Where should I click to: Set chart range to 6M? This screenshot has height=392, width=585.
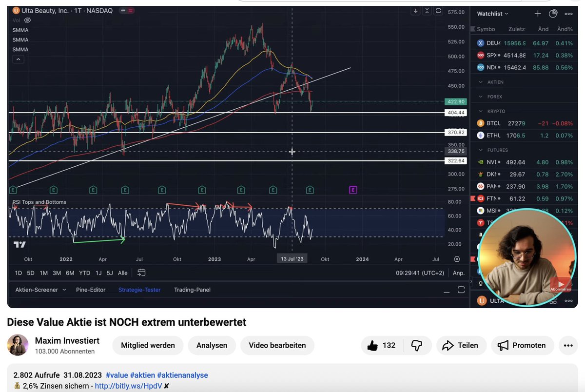70,273
